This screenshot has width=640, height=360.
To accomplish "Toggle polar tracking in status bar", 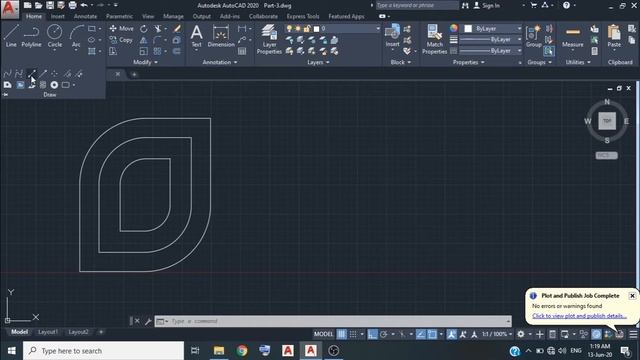I will [384, 334].
